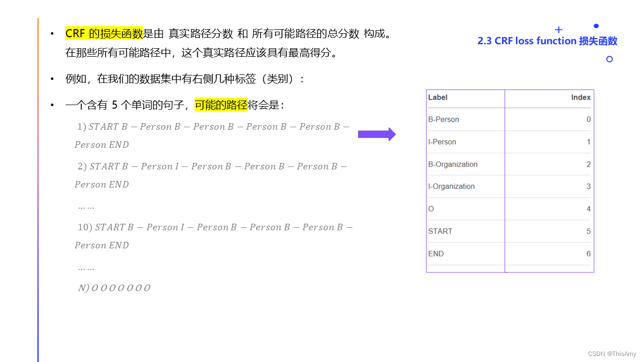Click the highlighted phrase '可能的路径'
The width and height of the screenshot is (644, 362).
[x=221, y=105]
